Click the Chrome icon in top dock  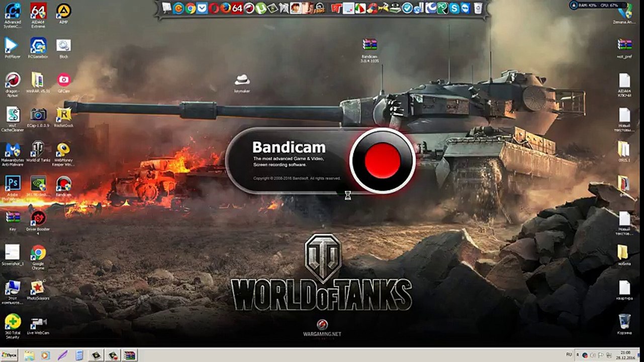pos(191,8)
